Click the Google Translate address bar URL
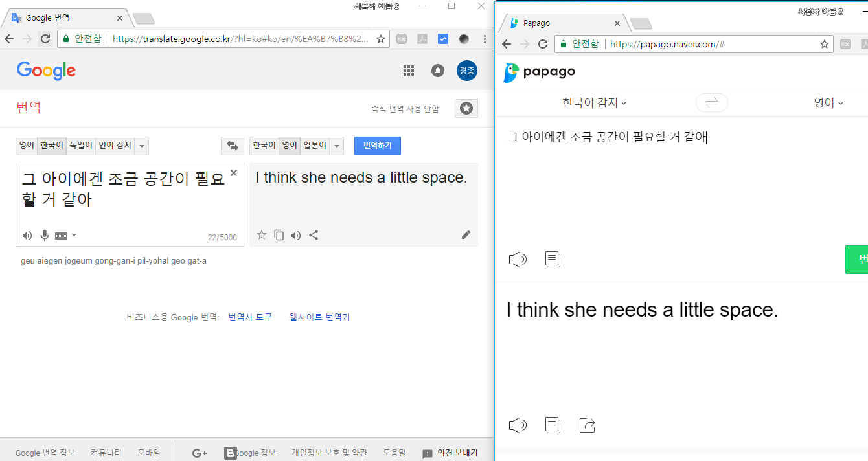Viewport: 868px width, 461px height. pos(240,39)
